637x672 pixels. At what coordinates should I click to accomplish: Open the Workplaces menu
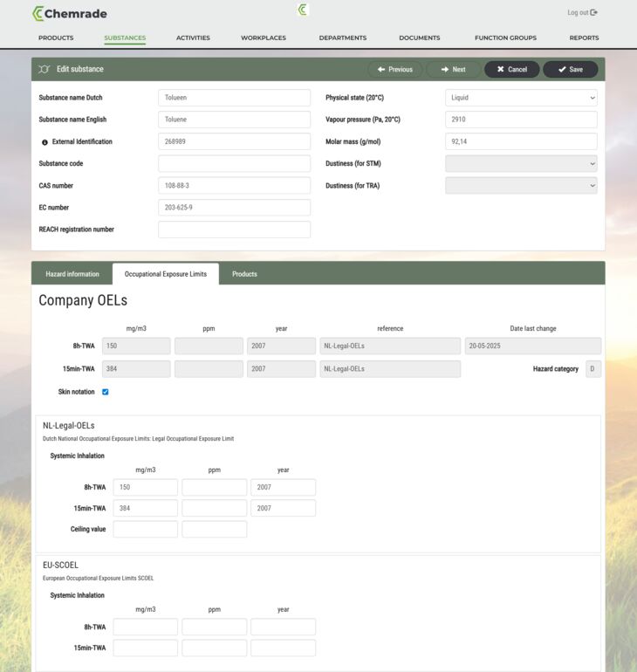coord(264,38)
